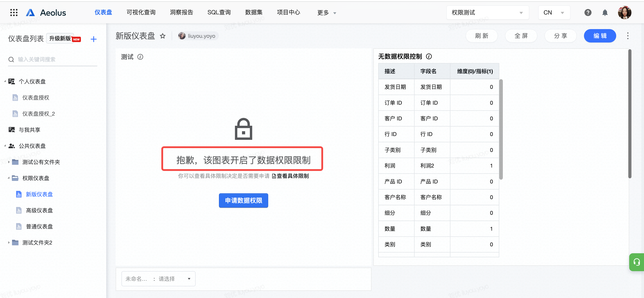
Task: Open the customer service headset widget
Action: coord(637,262)
